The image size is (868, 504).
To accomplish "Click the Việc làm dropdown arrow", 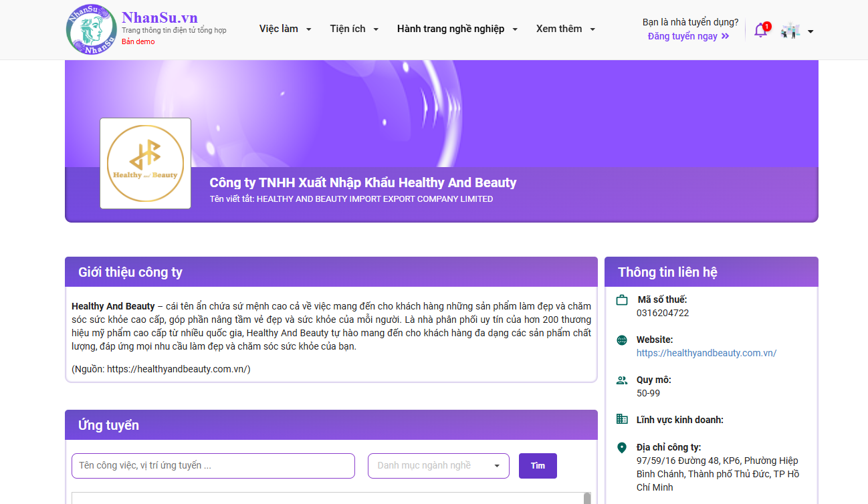I will (x=308, y=29).
